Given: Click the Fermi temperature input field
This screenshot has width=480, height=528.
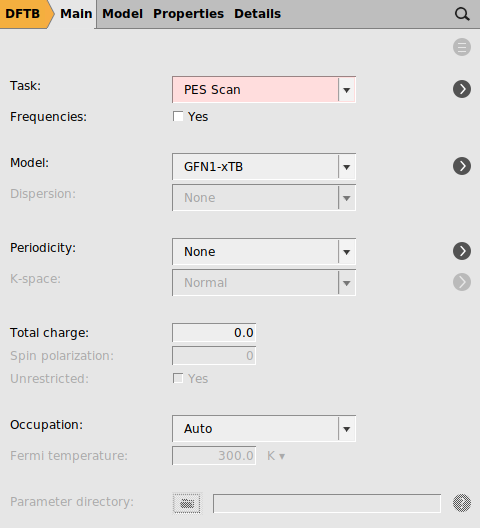Looking at the screenshot, I should tap(214, 456).
